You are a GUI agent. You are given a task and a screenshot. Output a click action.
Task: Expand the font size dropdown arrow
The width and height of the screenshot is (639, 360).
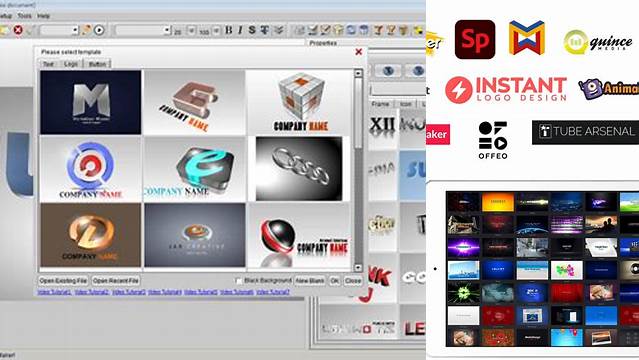[191, 31]
